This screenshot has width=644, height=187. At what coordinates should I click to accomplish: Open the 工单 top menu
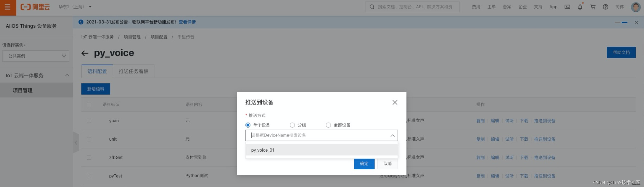click(491, 7)
